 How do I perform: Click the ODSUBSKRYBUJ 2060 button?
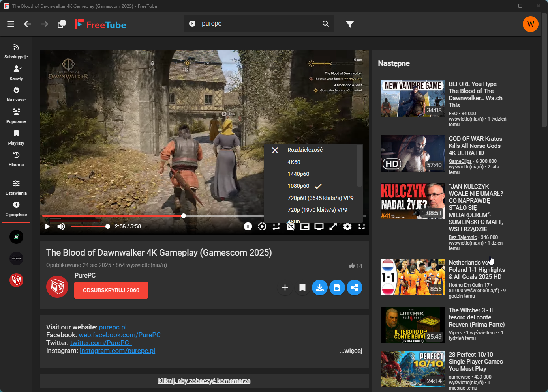pyautogui.click(x=111, y=290)
